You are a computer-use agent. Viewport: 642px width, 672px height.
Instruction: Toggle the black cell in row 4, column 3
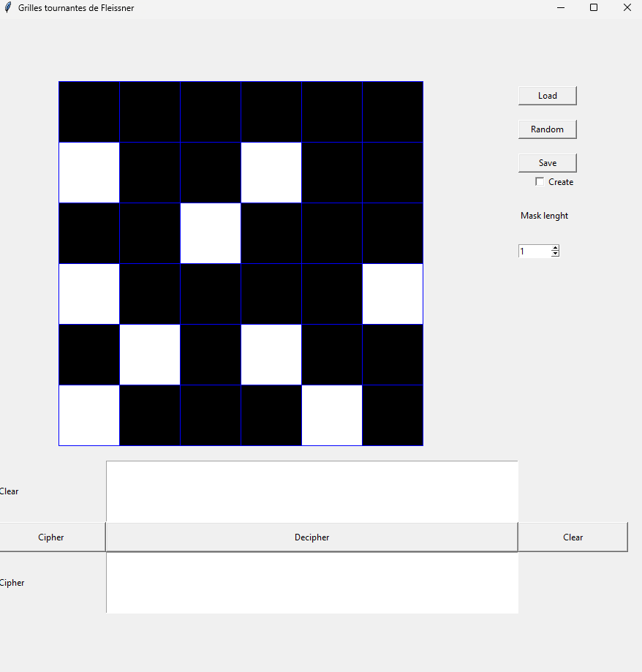point(211,294)
